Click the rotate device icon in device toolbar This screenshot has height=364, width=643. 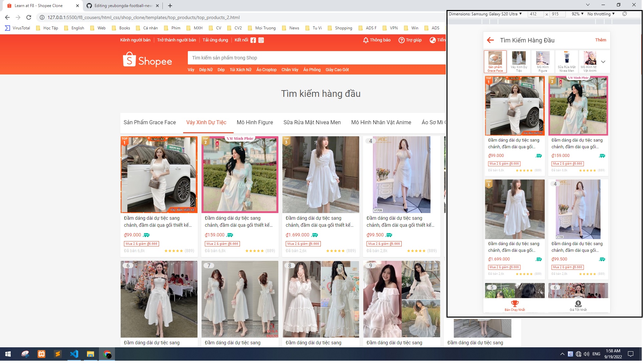pyautogui.click(x=624, y=14)
